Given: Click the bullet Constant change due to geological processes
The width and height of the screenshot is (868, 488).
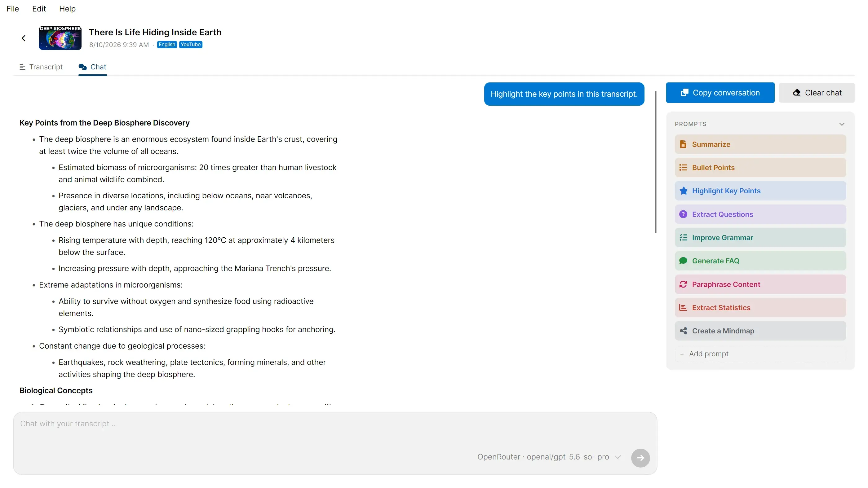Looking at the screenshot, I should [122, 346].
